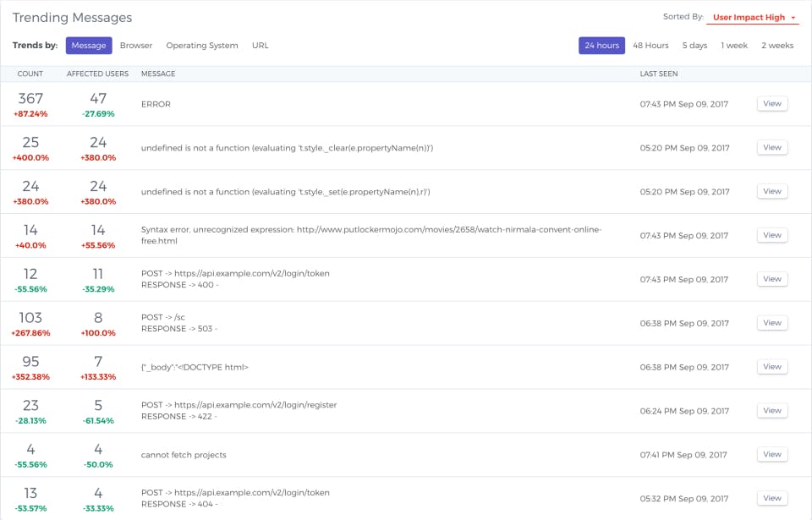The height and width of the screenshot is (520, 812).
Task: View the 'cannot fetch projects' message
Action: [771, 454]
